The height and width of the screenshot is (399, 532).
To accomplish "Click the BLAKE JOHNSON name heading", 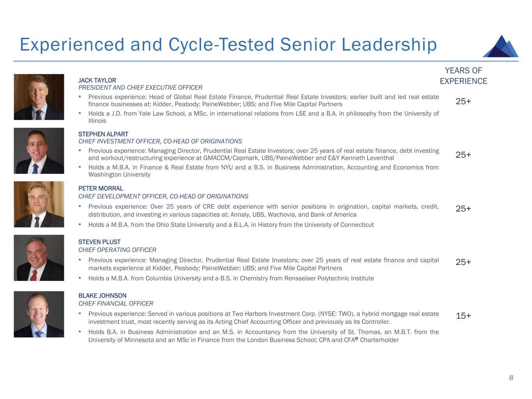I will (x=103, y=296).
